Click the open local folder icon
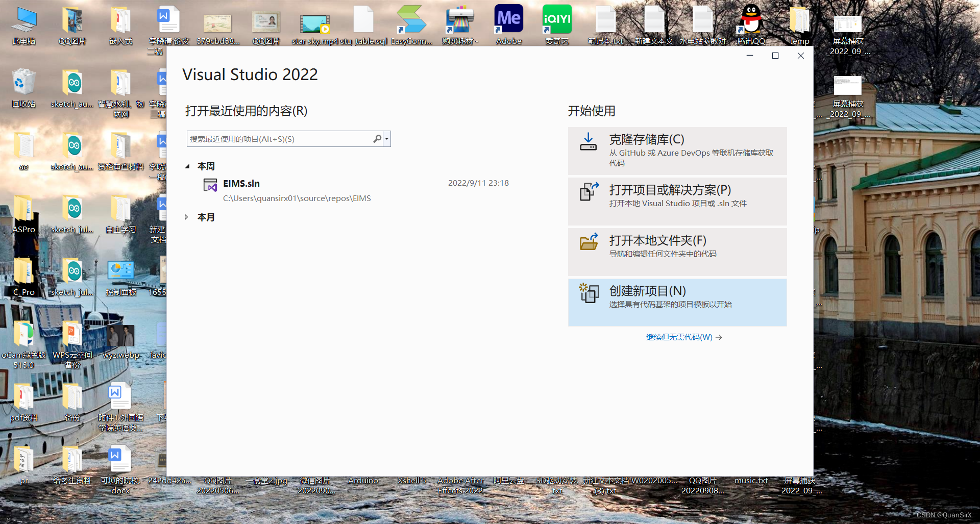 pos(589,242)
